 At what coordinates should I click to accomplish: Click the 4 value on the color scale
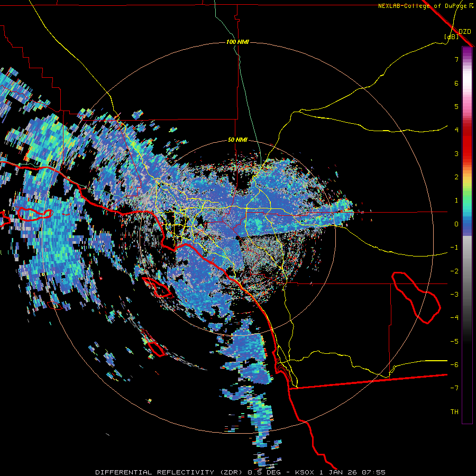point(456,130)
